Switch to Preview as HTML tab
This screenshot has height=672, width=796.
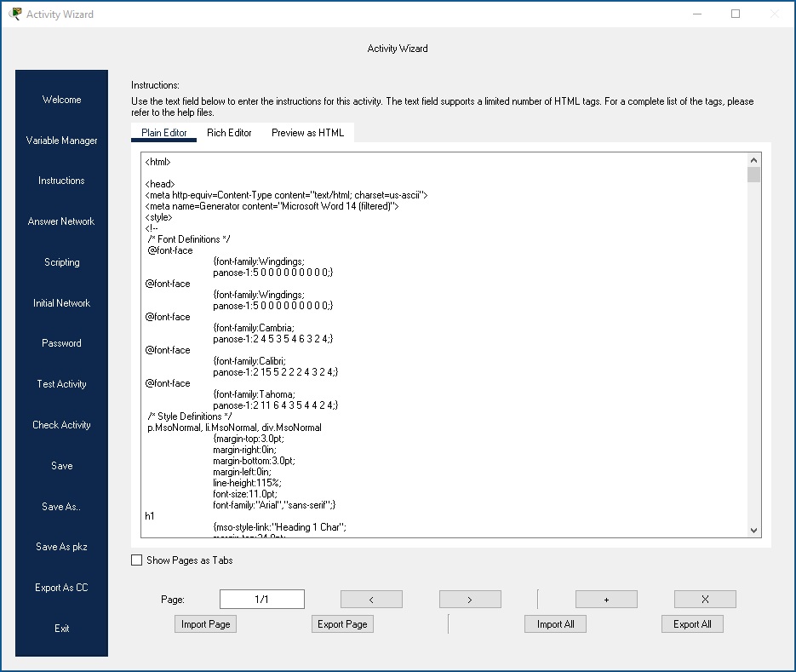pos(307,133)
